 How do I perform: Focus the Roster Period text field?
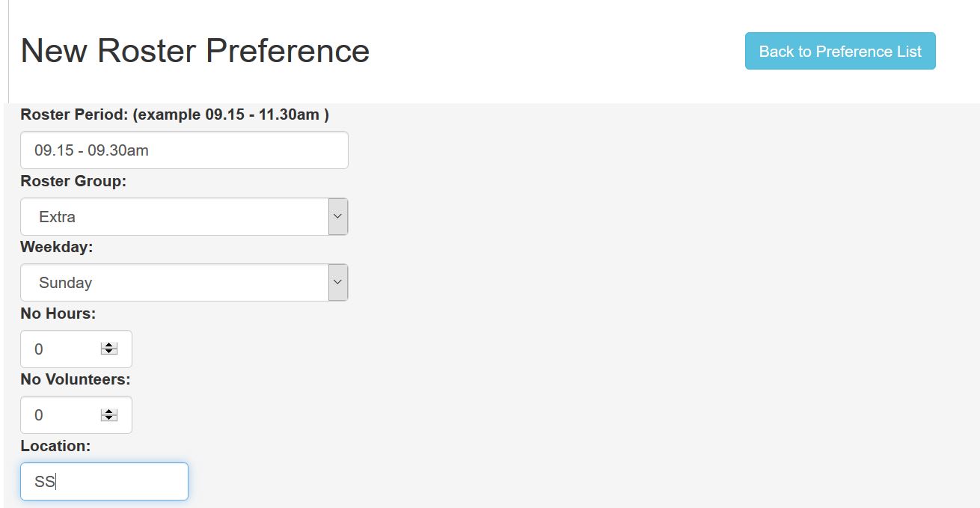(184, 150)
